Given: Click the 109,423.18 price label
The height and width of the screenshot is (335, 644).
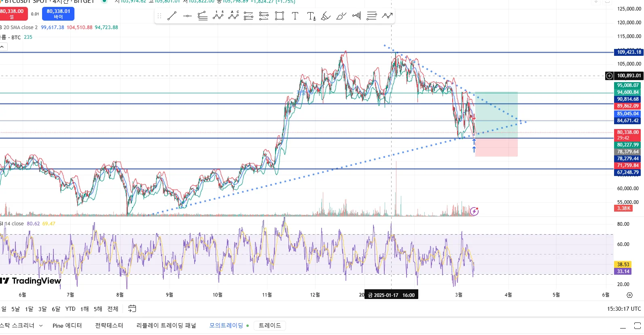Looking at the screenshot, I should click(x=629, y=52).
